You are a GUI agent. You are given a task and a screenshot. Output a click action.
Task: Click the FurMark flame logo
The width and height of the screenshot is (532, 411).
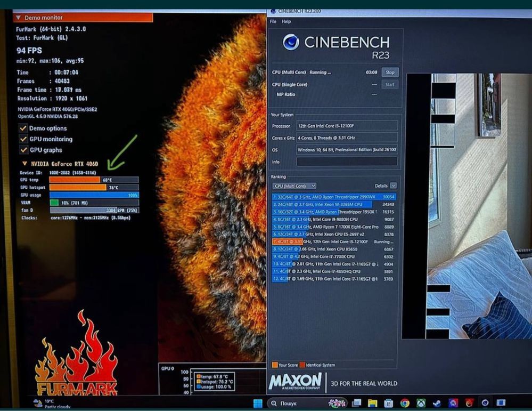coord(77,353)
